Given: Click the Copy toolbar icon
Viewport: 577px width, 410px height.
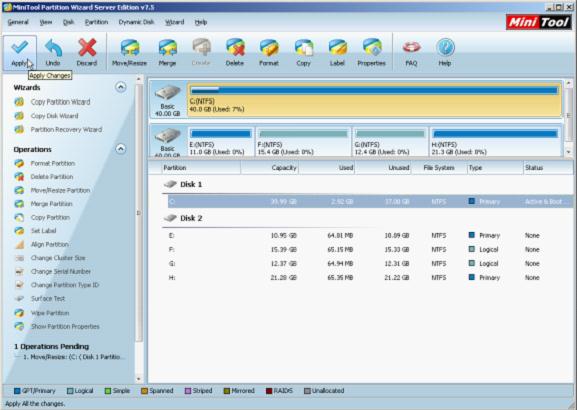Looking at the screenshot, I should click(304, 48).
